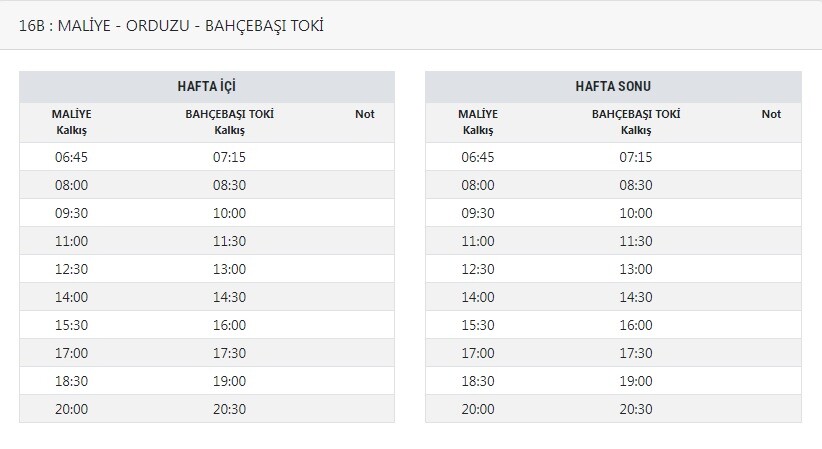822x449 pixels.
Task: Click the 13:00 Bahçebaşı Toki time on weekdays
Action: [229, 269]
